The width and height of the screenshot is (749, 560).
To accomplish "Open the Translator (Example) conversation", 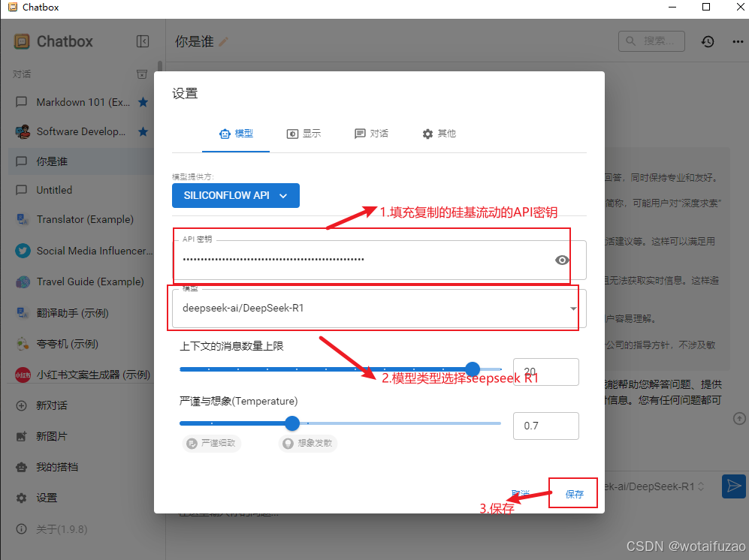I will pyautogui.click(x=80, y=220).
